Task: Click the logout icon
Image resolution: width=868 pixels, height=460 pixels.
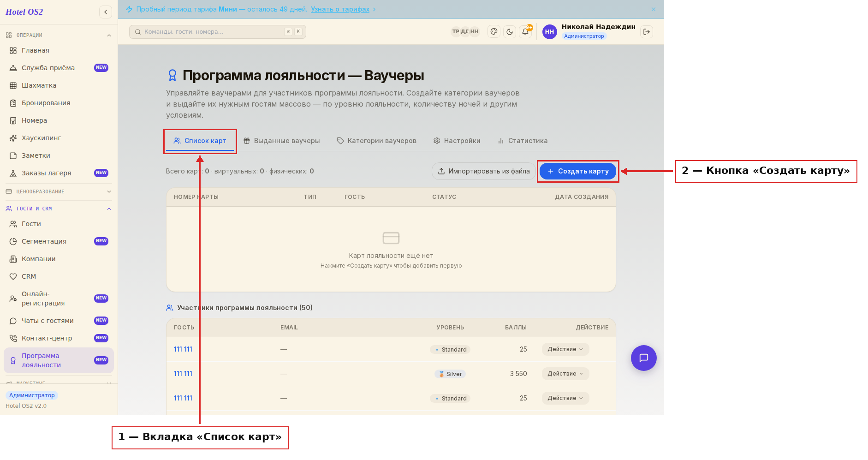Action: pyautogui.click(x=647, y=32)
